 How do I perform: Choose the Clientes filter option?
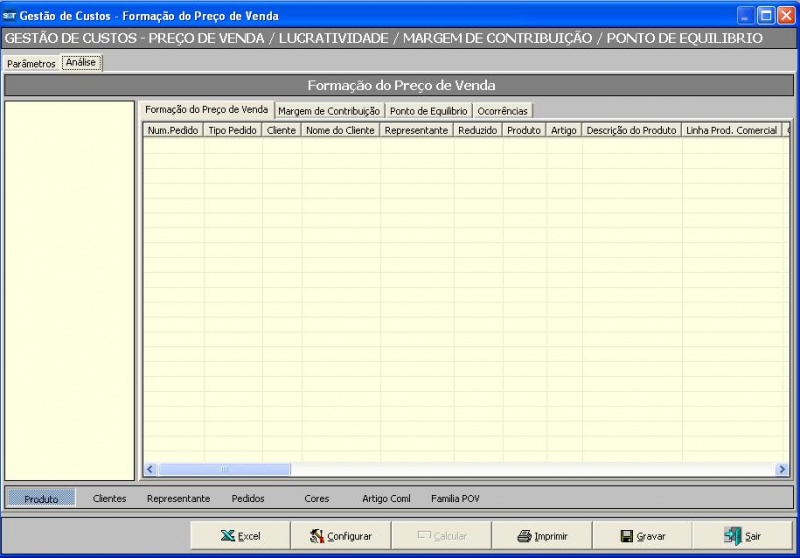(x=110, y=498)
